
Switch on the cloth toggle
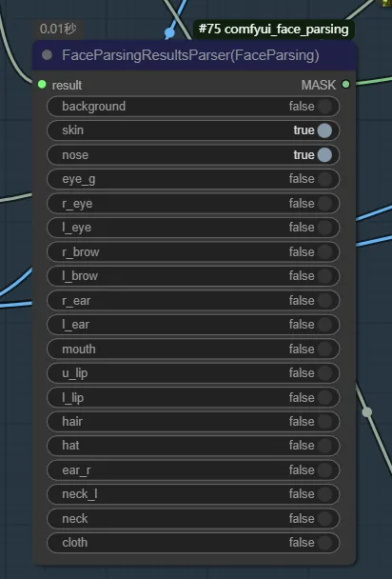click(193, 543)
